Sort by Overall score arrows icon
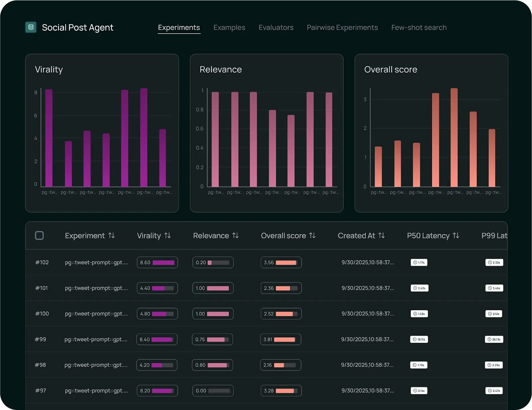This screenshot has width=532, height=410. (x=312, y=235)
